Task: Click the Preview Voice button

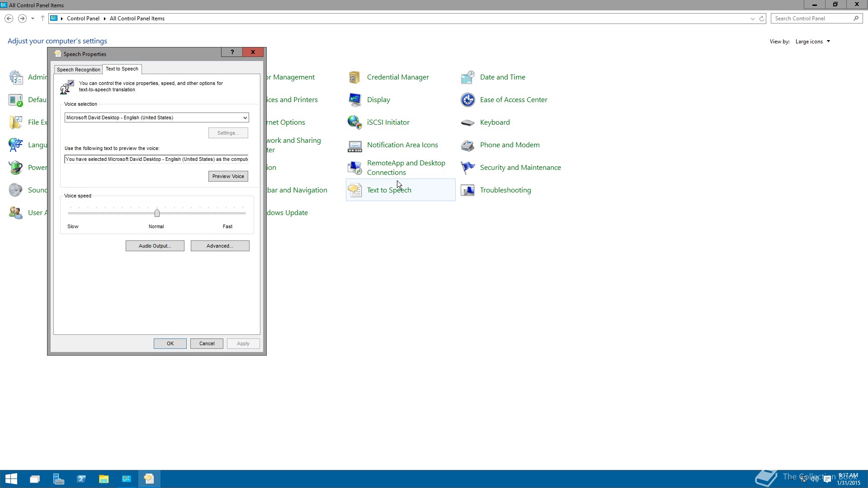Action: (228, 176)
